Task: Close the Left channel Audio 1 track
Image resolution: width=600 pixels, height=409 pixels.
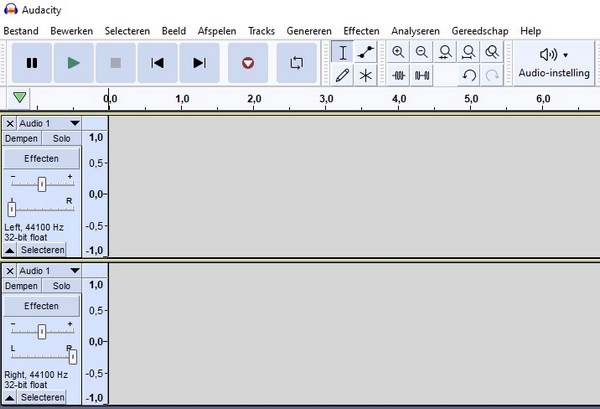Action: (x=10, y=124)
